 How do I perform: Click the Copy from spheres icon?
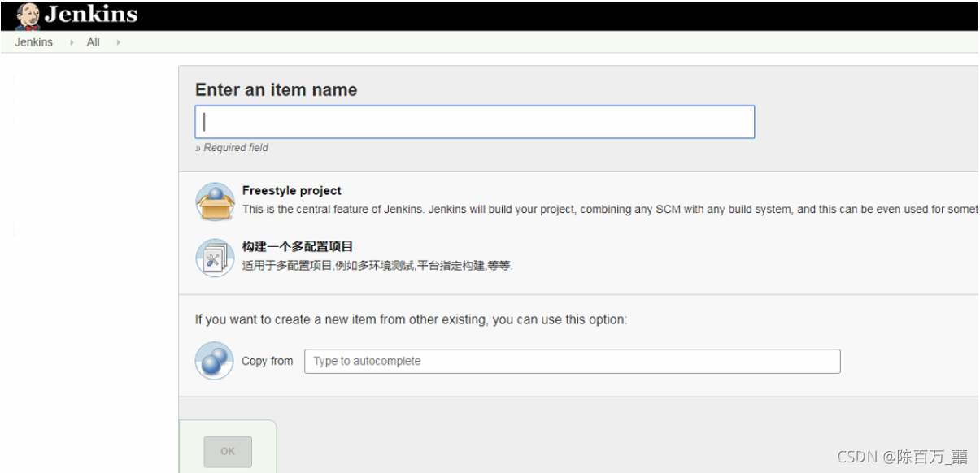pos(215,361)
